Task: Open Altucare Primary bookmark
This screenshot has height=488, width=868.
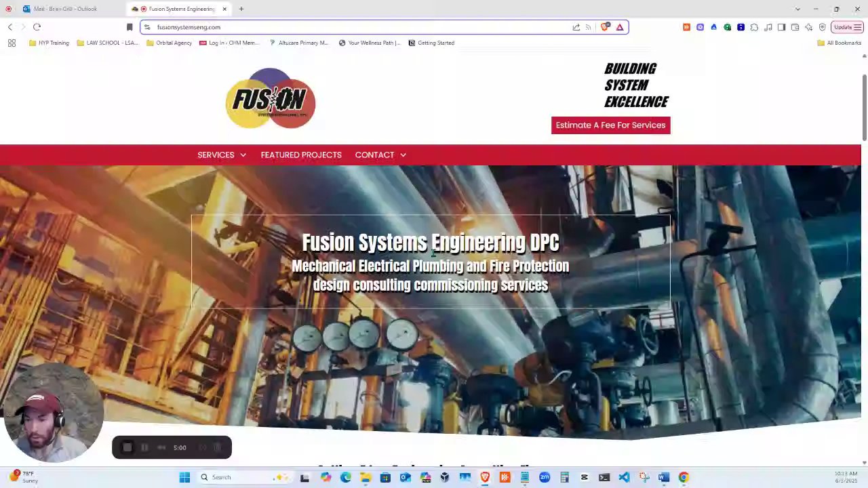Action: 298,43
